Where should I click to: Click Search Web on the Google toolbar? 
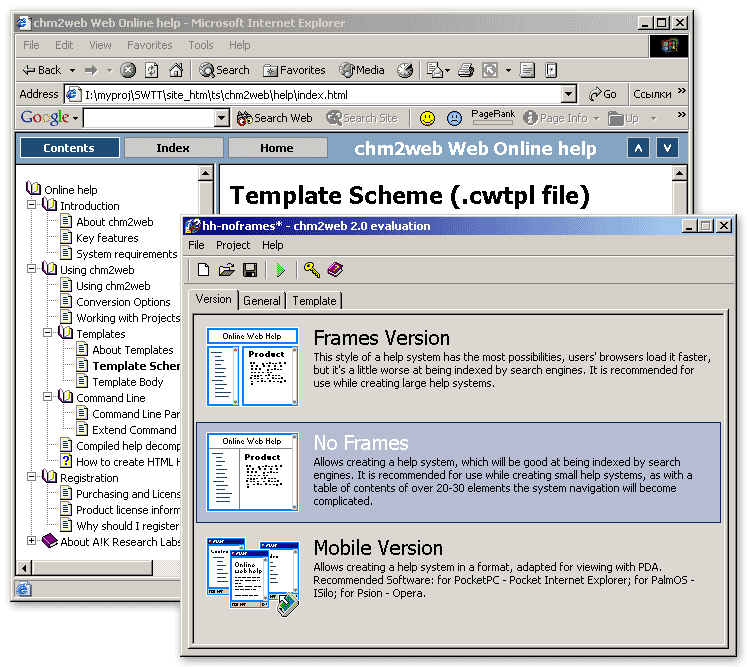pyautogui.click(x=275, y=118)
